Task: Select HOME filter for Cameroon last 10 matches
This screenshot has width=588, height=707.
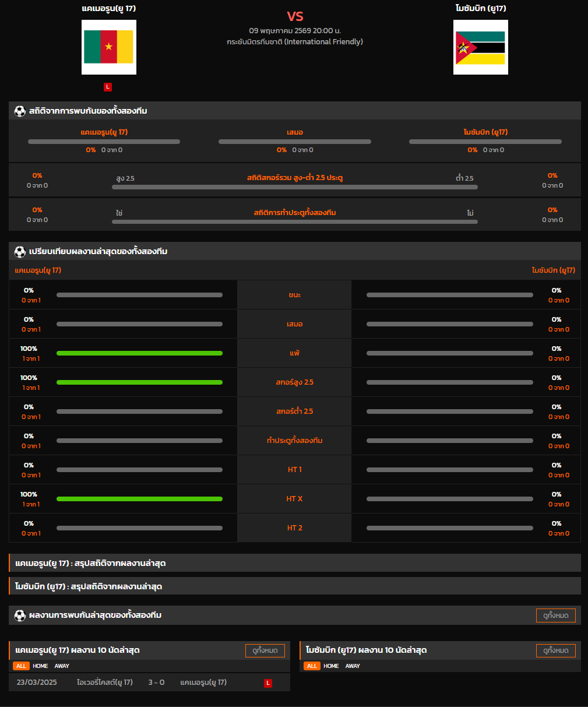Action: [x=40, y=666]
